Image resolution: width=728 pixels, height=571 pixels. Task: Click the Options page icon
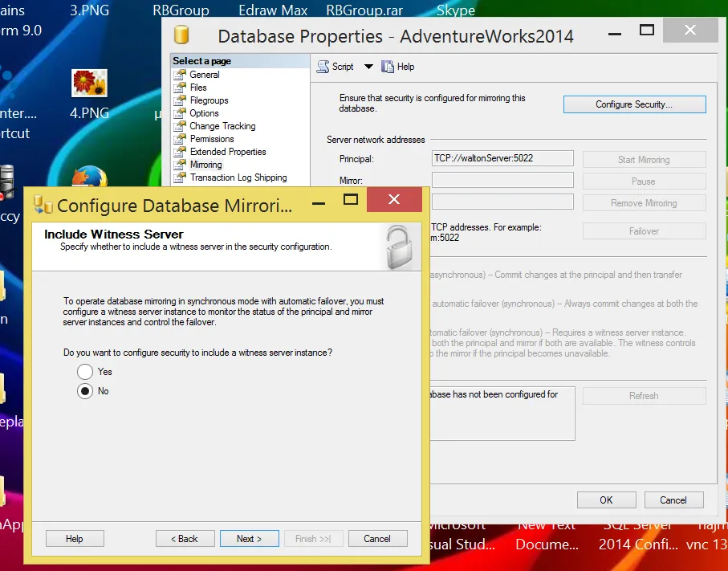tap(180, 113)
